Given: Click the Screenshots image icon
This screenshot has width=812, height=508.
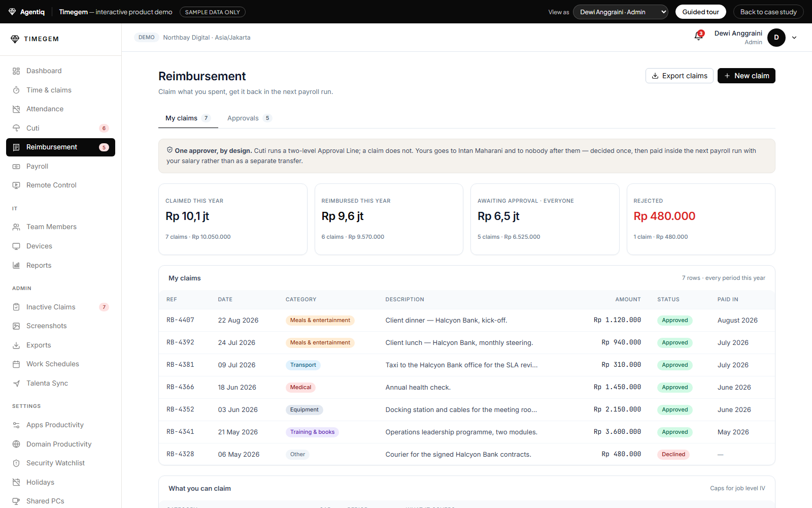Looking at the screenshot, I should [x=16, y=326].
